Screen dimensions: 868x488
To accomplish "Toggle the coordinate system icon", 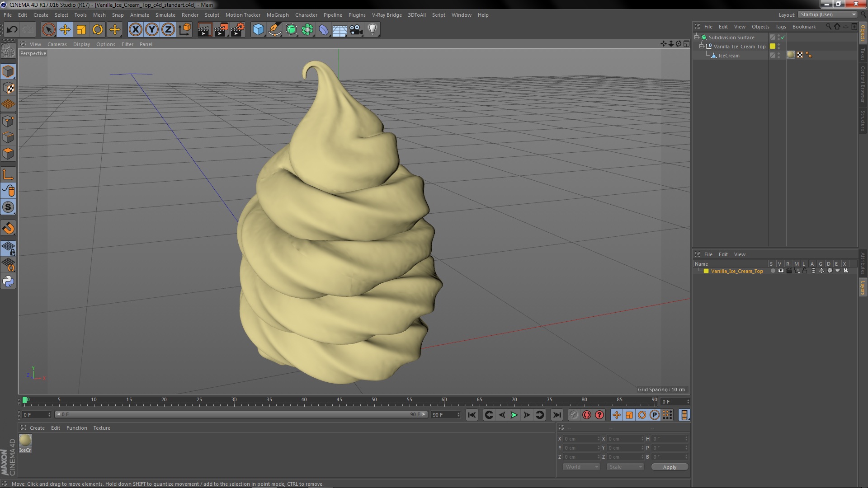I will click(184, 30).
